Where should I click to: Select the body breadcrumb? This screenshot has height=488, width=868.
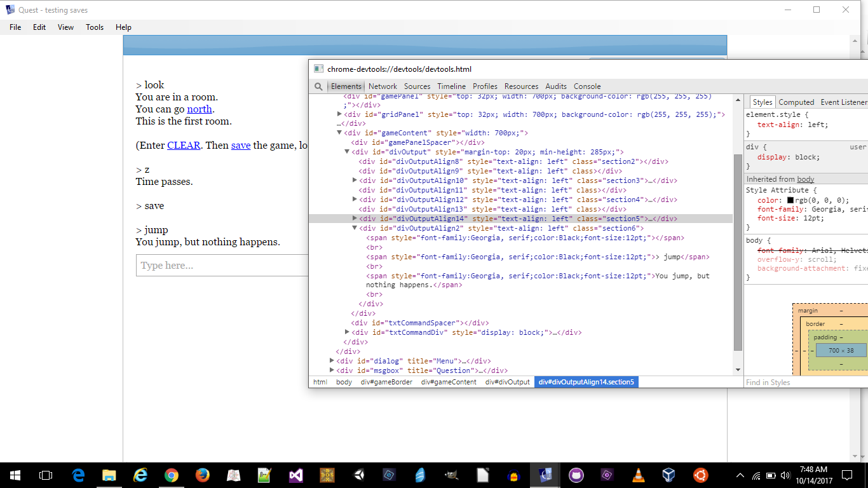(x=344, y=382)
